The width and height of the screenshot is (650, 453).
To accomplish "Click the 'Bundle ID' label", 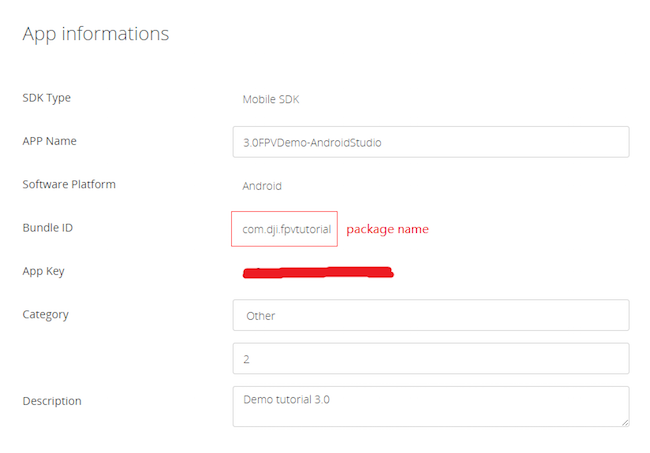I will [47, 228].
